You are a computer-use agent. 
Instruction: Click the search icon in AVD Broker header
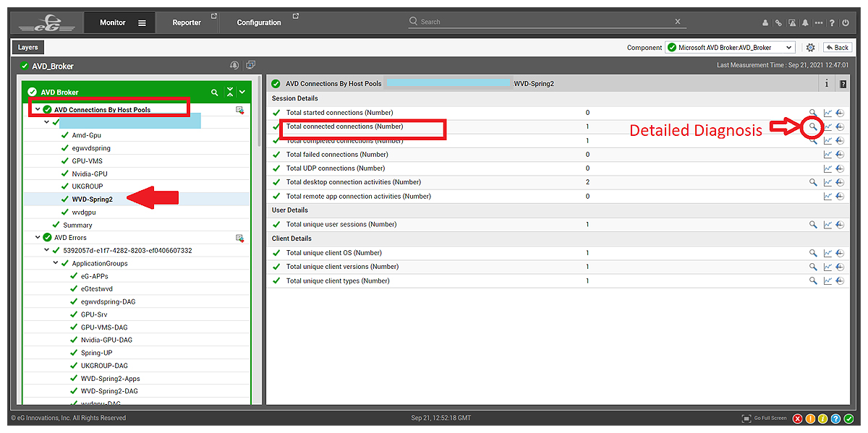pos(214,93)
